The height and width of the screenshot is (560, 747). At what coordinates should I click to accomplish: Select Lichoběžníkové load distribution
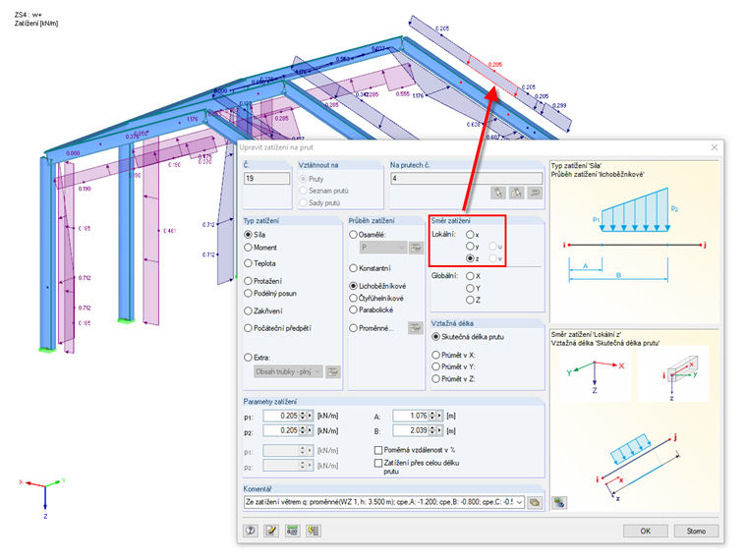(x=354, y=286)
